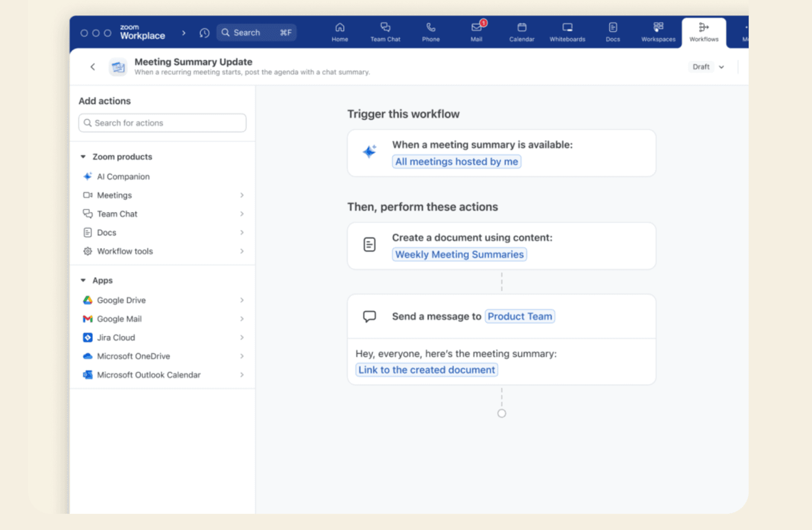
Task: Click the history clock icon
Action: tap(205, 33)
